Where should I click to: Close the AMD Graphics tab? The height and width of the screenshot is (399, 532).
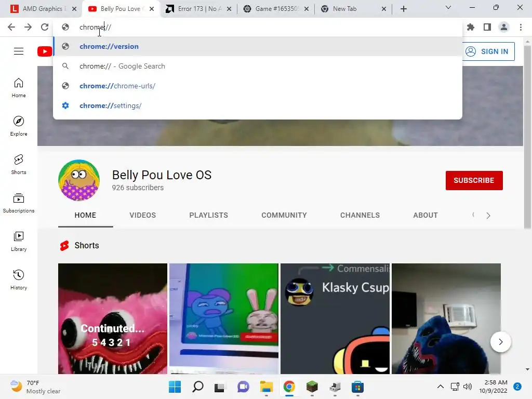point(74,9)
